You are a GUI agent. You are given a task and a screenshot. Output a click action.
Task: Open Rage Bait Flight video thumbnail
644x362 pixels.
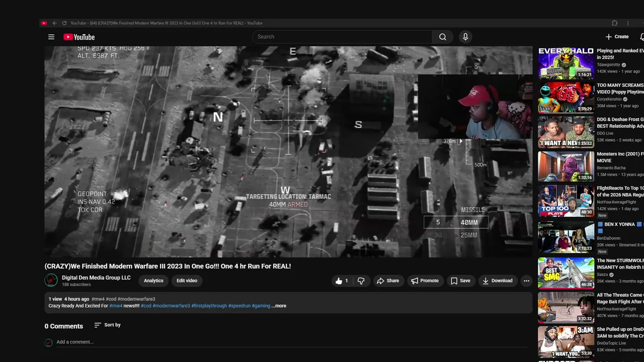566,307
